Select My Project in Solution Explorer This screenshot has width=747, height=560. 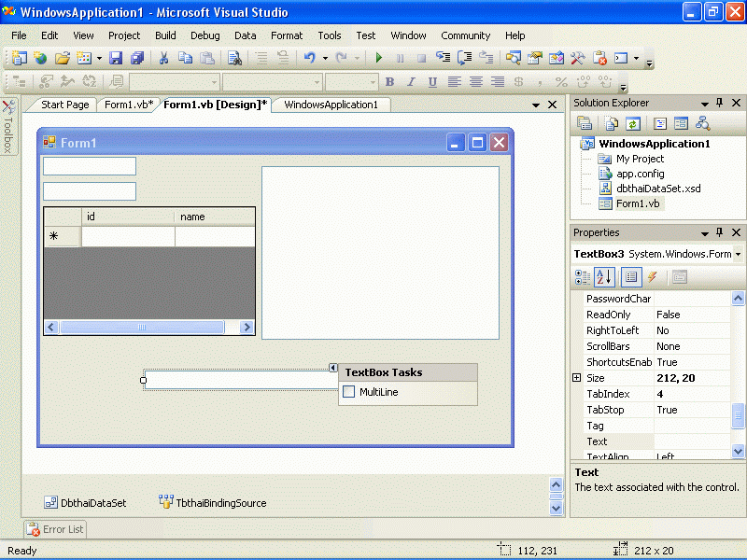(x=640, y=159)
